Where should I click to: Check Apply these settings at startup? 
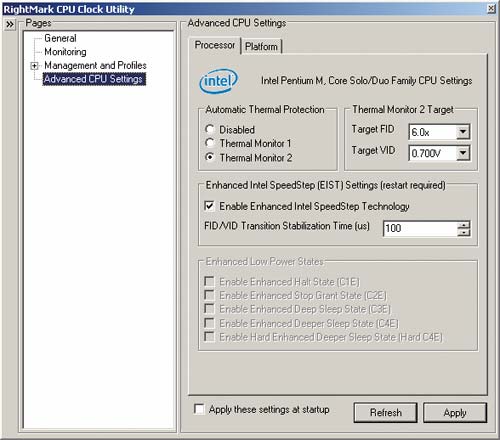199,409
